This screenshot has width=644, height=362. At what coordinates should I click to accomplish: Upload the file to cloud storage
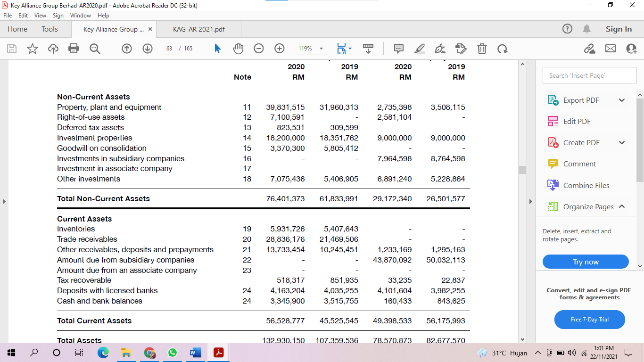pos(53,49)
